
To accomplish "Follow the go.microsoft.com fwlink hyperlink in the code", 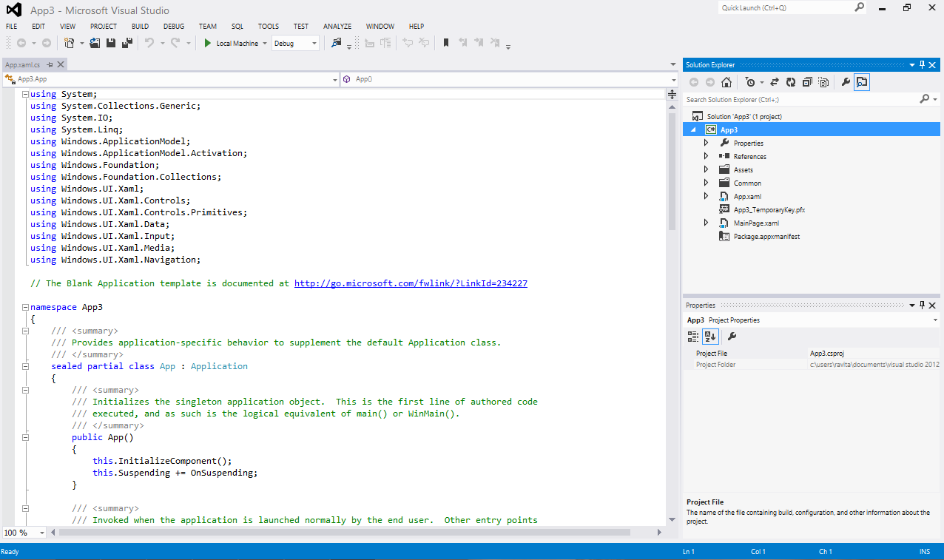I will 411,283.
